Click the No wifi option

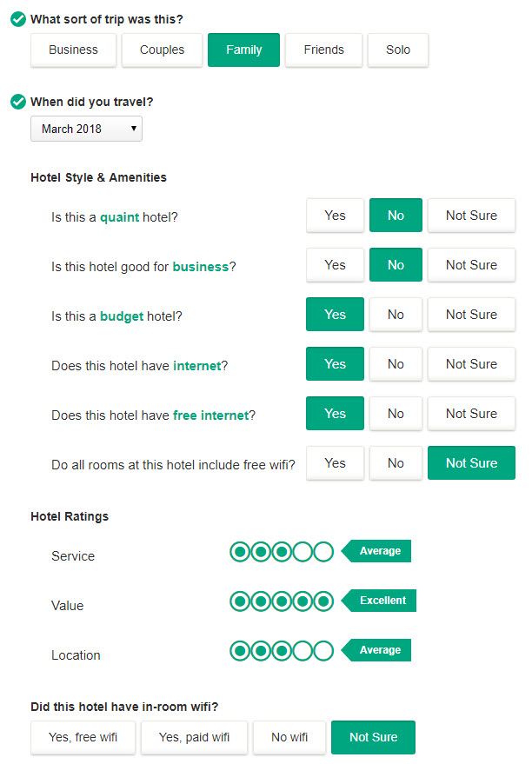coord(289,737)
